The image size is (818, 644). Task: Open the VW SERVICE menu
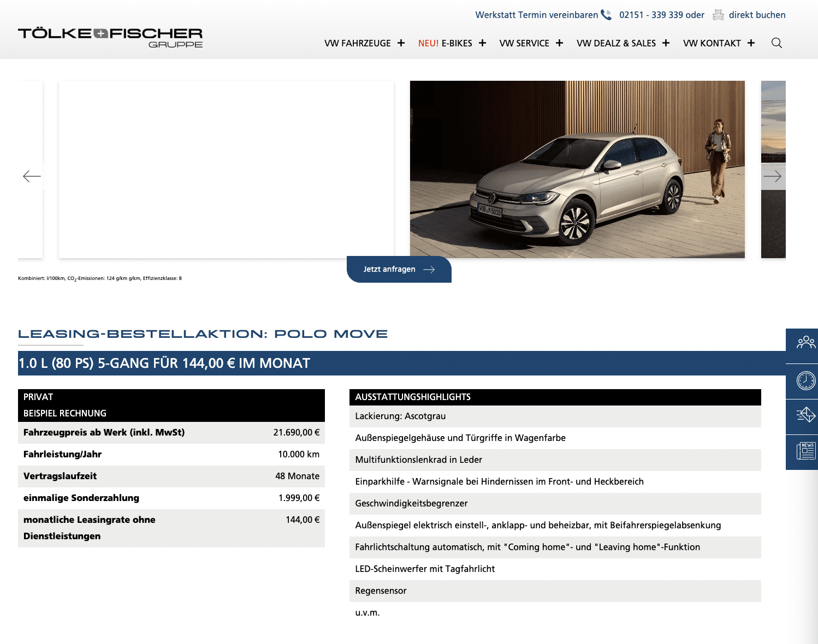[x=524, y=43]
